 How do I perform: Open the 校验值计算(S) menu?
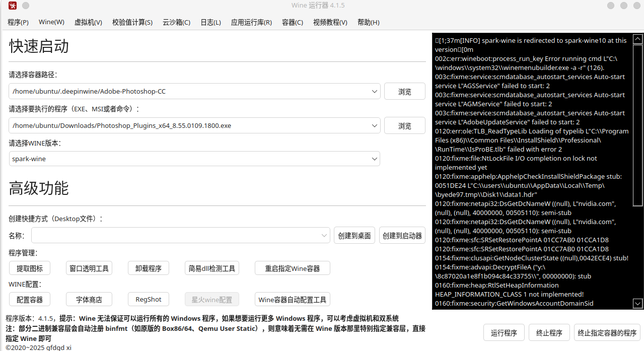[x=132, y=22]
